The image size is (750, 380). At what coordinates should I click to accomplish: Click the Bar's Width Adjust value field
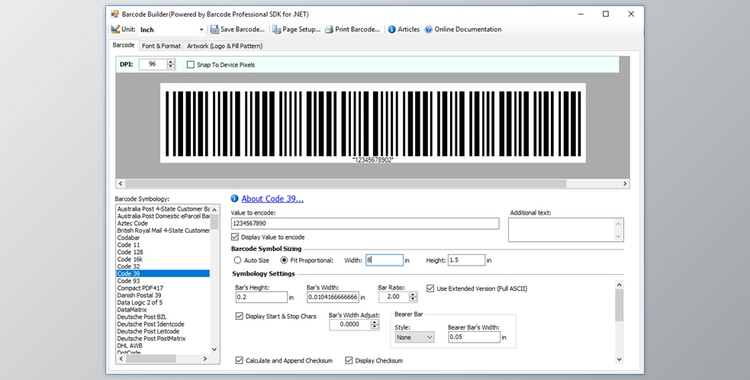(x=350, y=324)
